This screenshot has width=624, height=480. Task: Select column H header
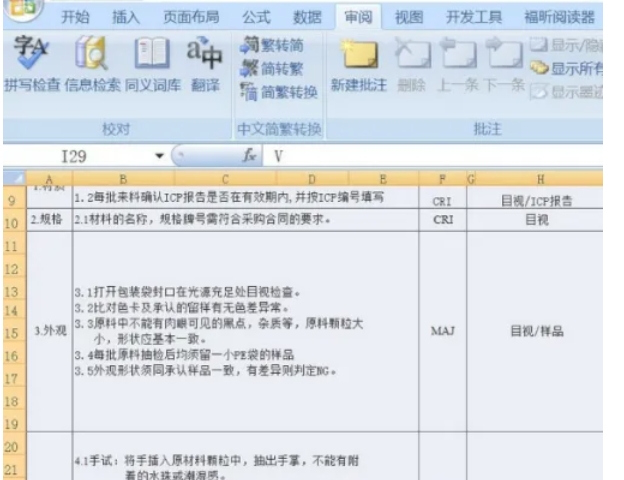(540, 179)
